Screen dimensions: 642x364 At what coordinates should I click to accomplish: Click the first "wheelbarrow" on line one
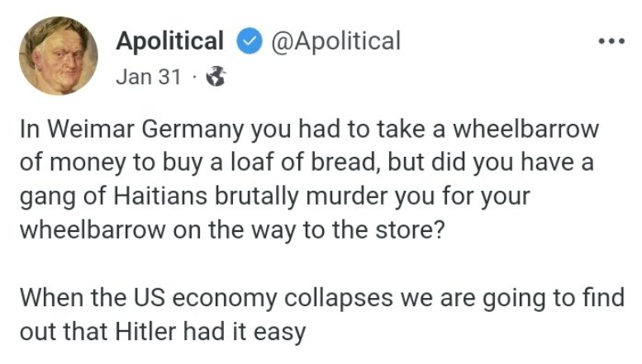click(525, 129)
